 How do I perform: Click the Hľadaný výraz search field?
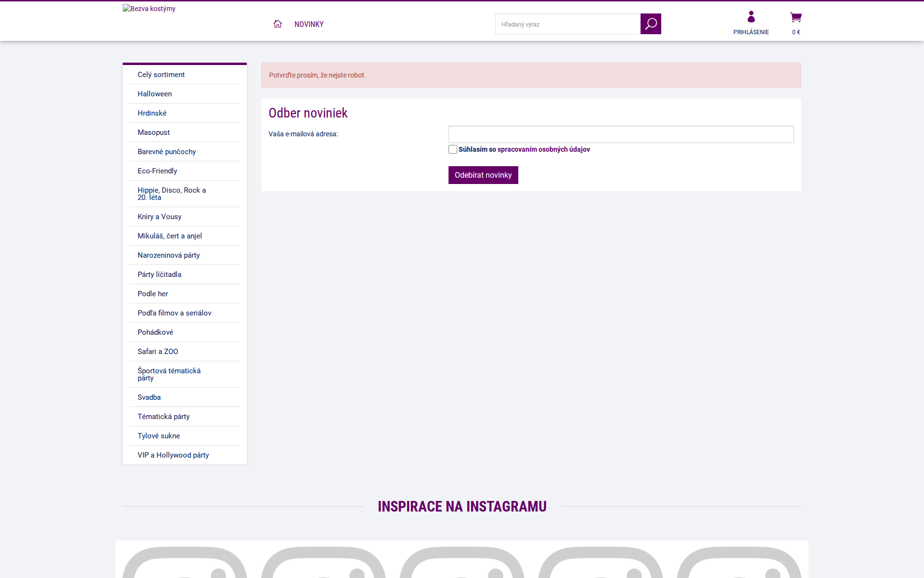568,24
